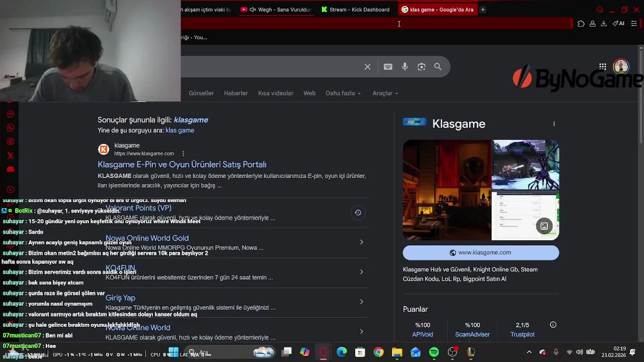This screenshot has width=644, height=362.
Task: Expand the Araçlar dropdown
Action: (385, 93)
